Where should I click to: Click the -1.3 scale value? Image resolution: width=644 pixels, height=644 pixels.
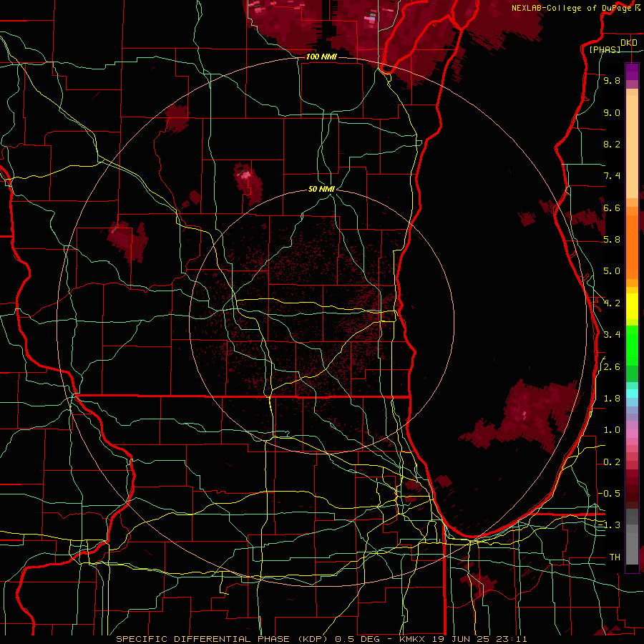click(609, 525)
